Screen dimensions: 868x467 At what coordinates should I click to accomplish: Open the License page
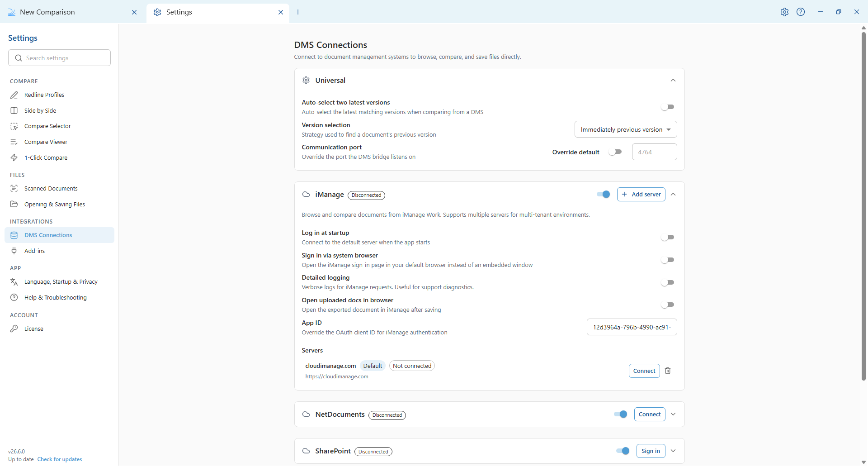[59, 329]
